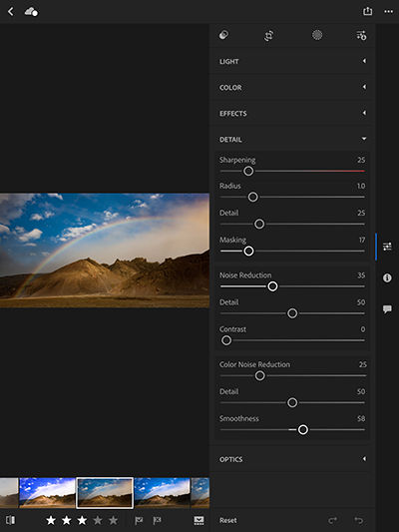Toggle the before/after compare icon
The width and height of the screenshot is (399, 532).
(x=11, y=520)
